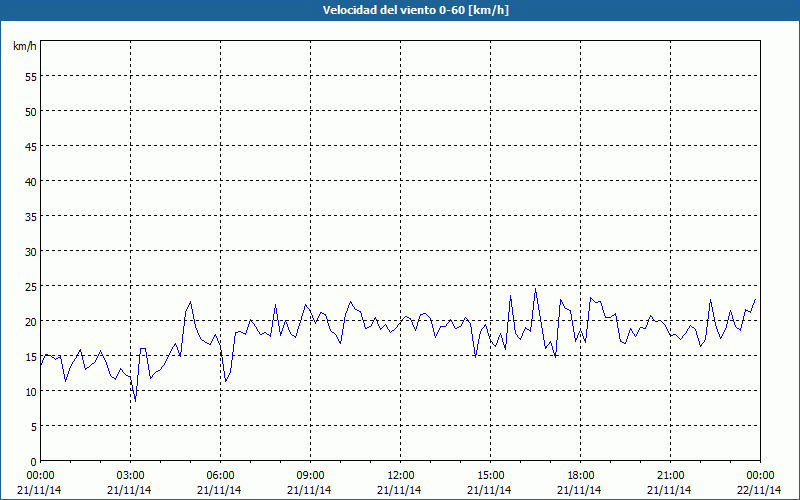Click the km/h unit label
This screenshot has width=800, height=500.
[24, 46]
